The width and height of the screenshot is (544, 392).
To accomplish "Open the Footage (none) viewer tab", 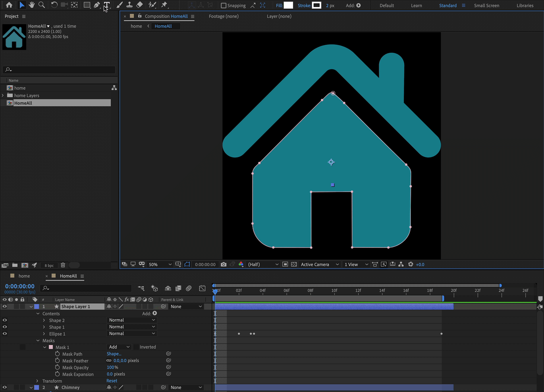I will (224, 16).
